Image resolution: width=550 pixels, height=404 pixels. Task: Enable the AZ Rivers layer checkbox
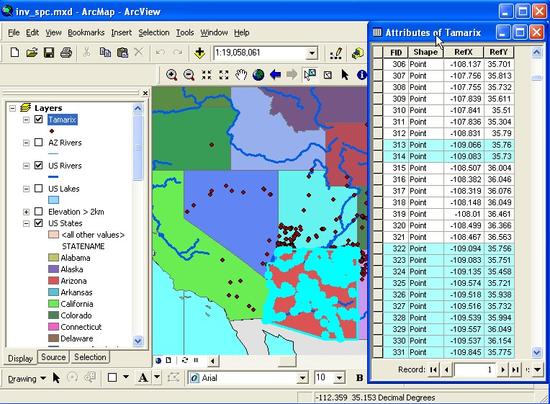[x=39, y=142]
